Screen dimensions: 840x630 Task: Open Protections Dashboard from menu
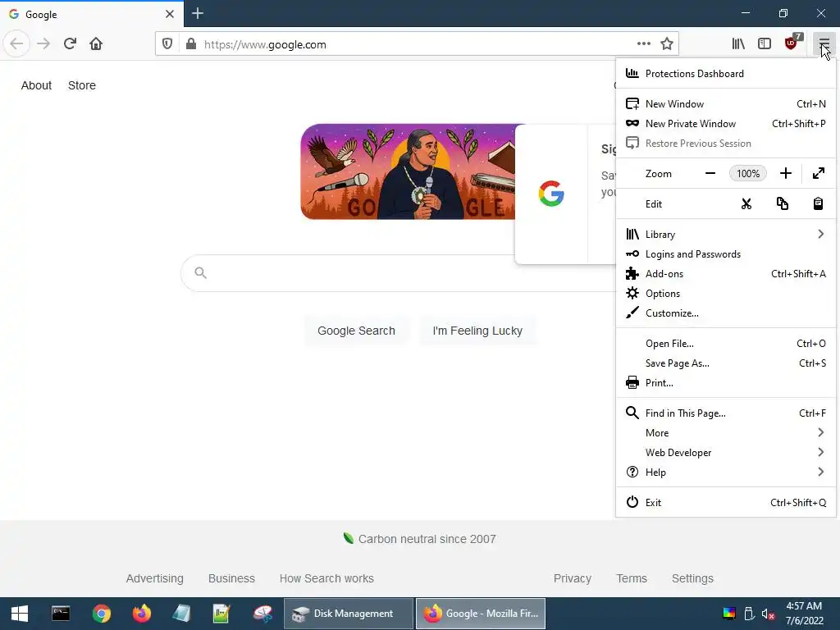726,73
